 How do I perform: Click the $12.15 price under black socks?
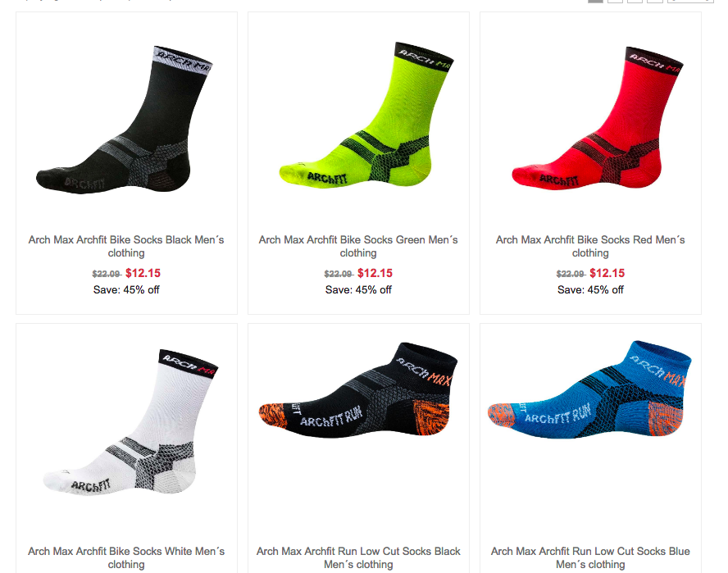pos(143,273)
